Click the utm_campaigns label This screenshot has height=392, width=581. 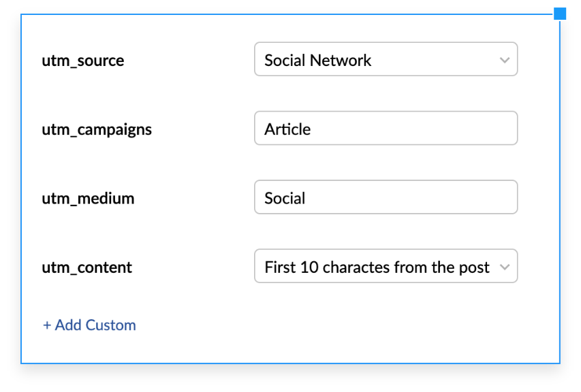tap(96, 129)
